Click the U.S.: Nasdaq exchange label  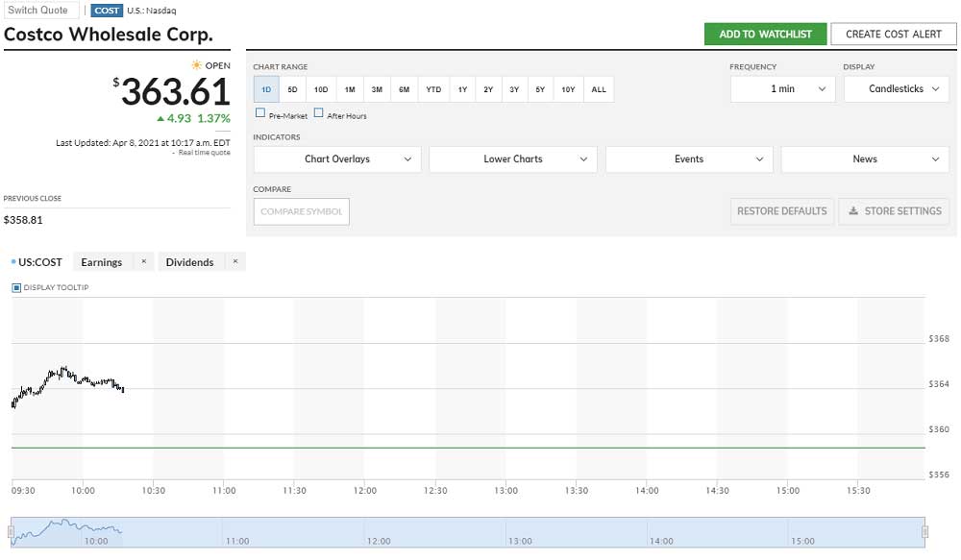click(x=152, y=11)
